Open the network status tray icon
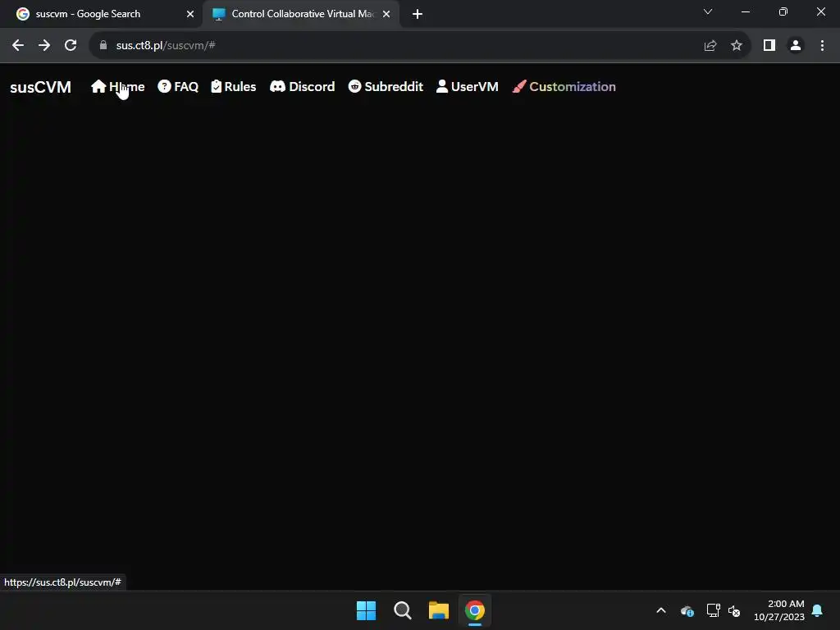The width and height of the screenshot is (840, 630). point(713,610)
